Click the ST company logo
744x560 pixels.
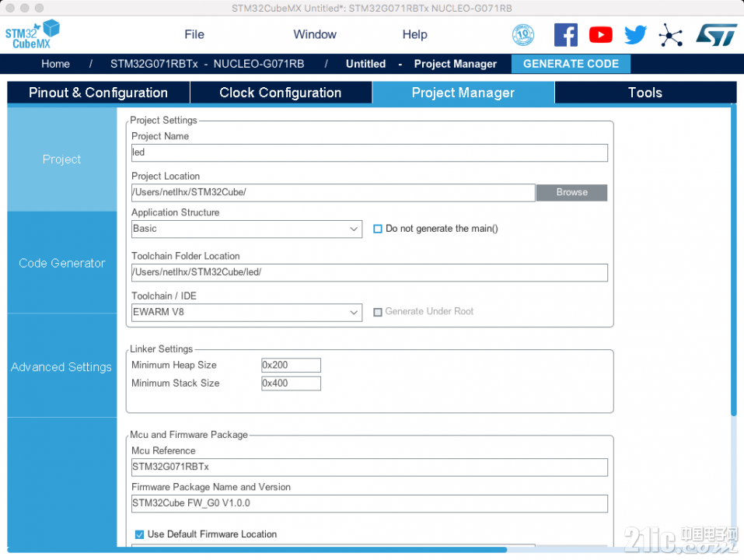[x=717, y=35]
